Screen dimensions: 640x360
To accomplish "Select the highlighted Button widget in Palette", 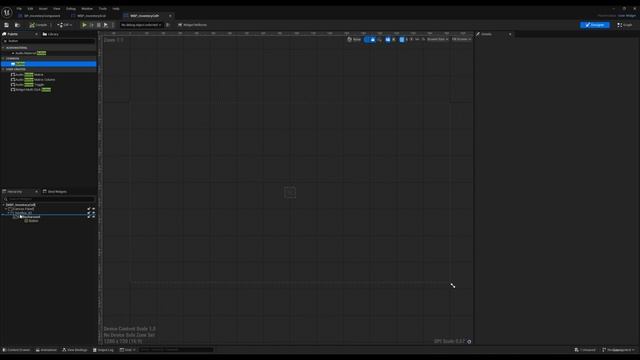I will tap(49, 64).
